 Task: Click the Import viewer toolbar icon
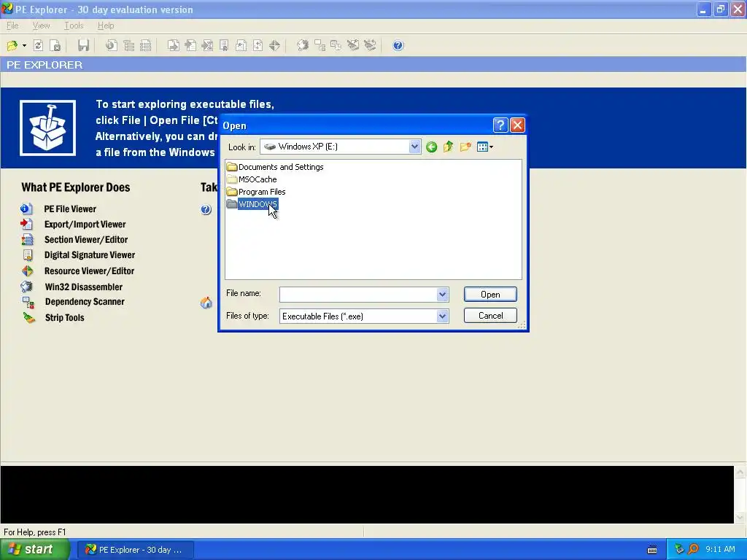(190, 46)
